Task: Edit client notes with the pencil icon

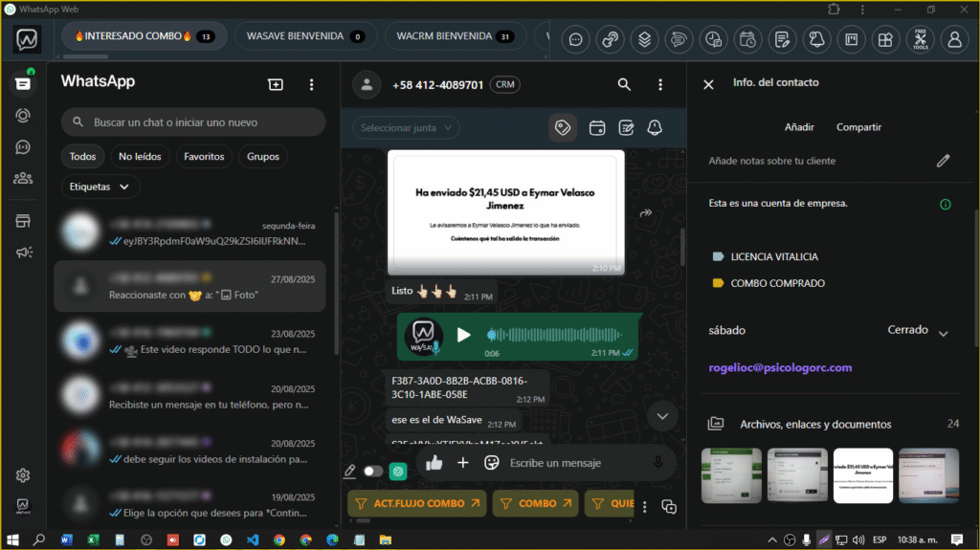Action: point(943,161)
